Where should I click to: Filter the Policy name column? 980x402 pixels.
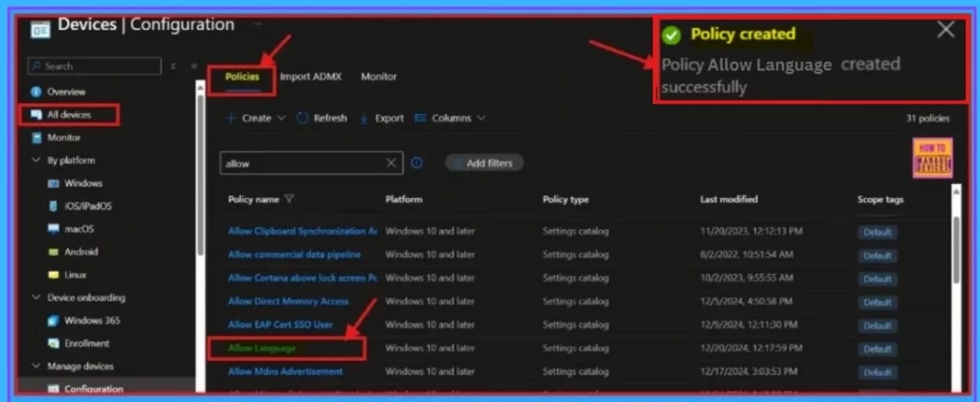(289, 199)
